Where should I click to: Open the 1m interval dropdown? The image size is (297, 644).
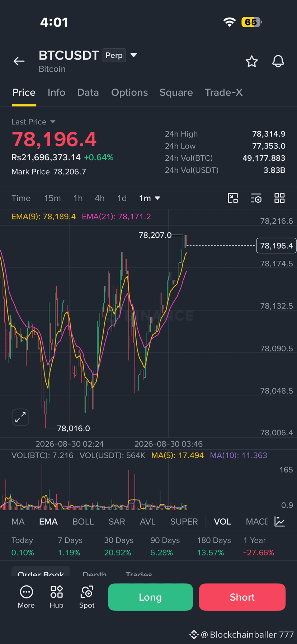tap(149, 198)
